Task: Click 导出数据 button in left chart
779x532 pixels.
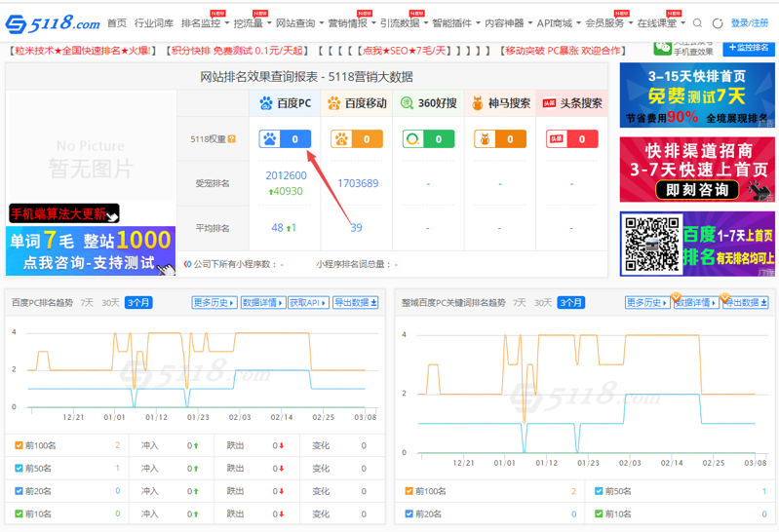Action: coord(355,303)
